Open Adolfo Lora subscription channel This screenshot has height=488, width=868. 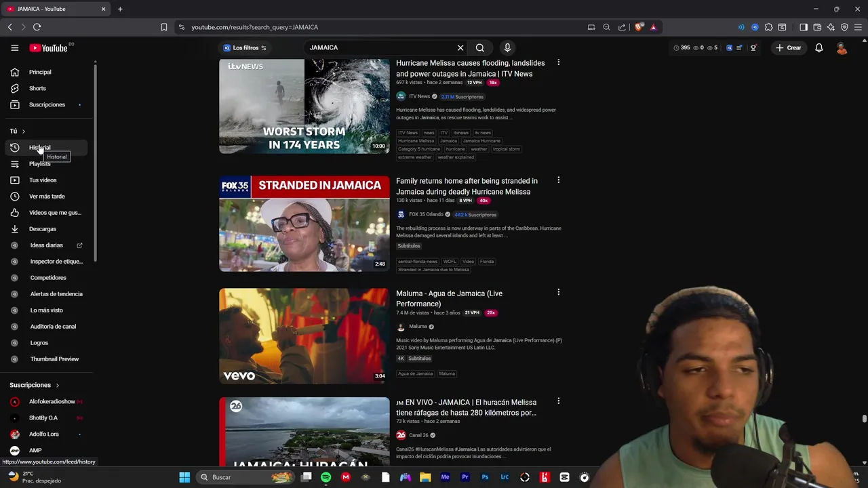47,434
